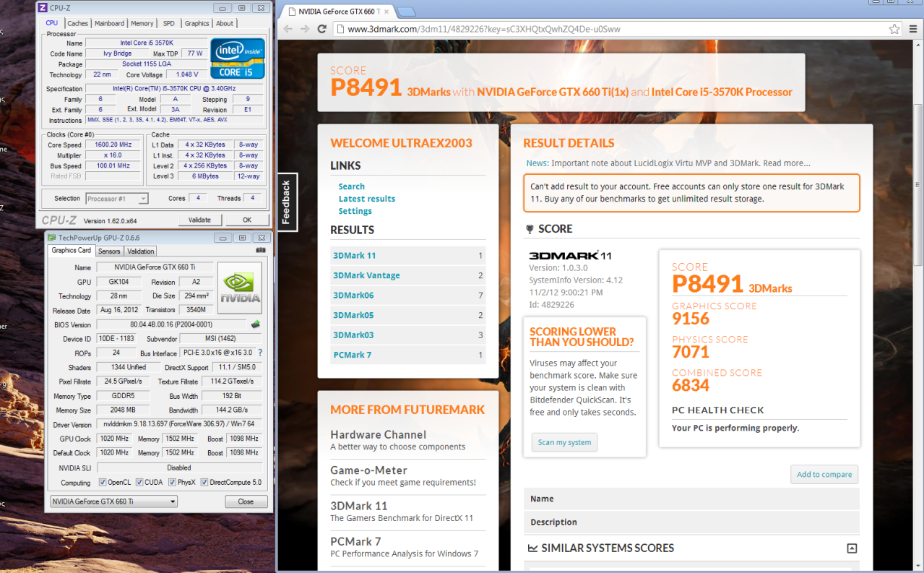Click the Physics Score value 7071
Viewport: 924px width, 573px height.
tap(691, 352)
